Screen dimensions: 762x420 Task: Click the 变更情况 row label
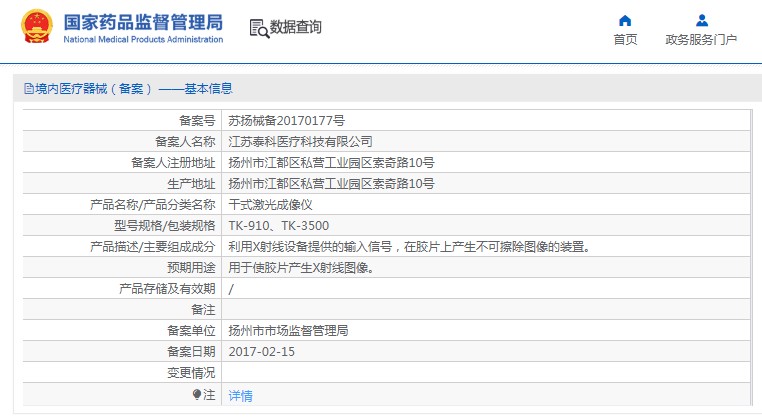click(x=191, y=373)
